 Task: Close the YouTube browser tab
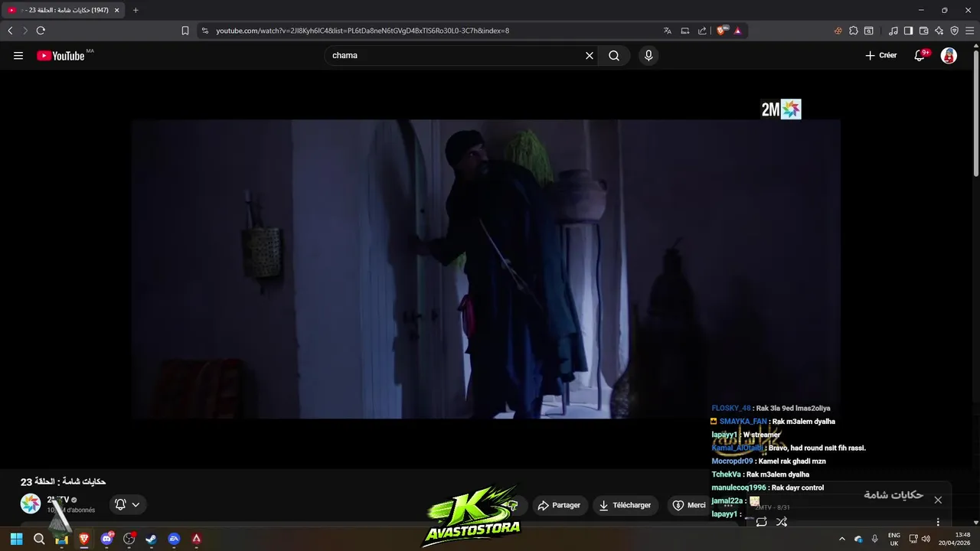(x=116, y=10)
